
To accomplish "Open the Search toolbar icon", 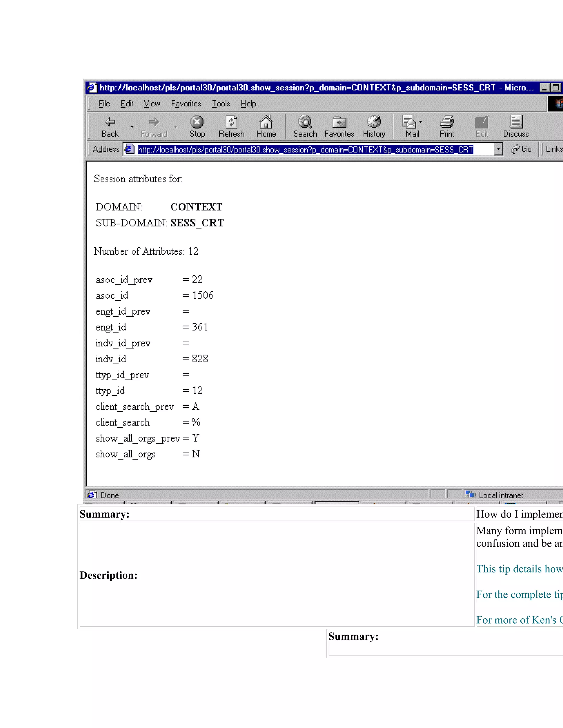I will coord(305,122).
